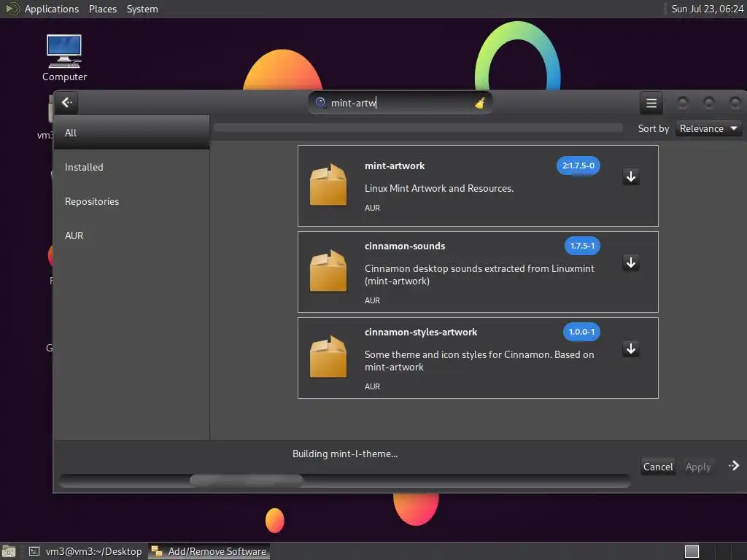This screenshot has height=560, width=747.
Task: Install cinnamon-styles-artwork with its download arrow
Action: pos(631,349)
